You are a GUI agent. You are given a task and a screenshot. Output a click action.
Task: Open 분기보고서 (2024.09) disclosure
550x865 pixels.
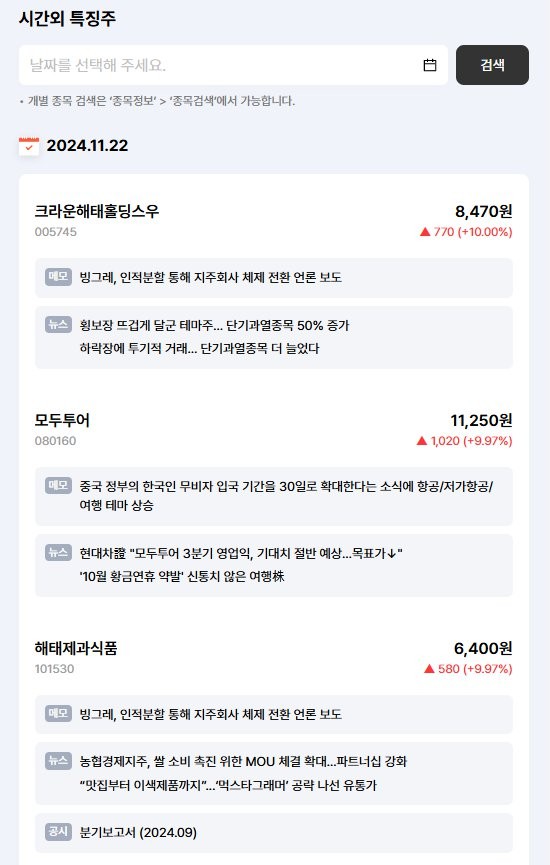138,832
